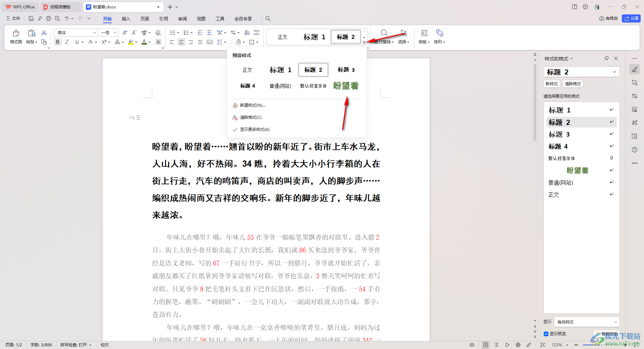Open the font name dropdown
644x349 pixels.
[x=94, y=33]
